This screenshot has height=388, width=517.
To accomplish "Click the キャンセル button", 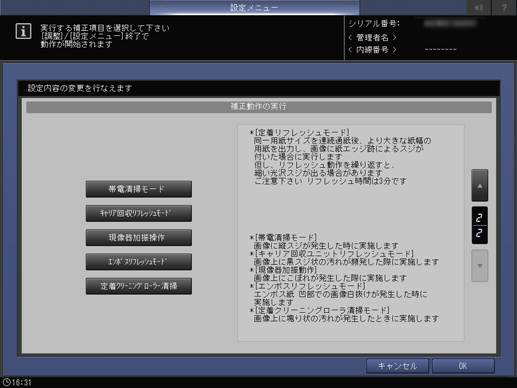I will (397, 366).
